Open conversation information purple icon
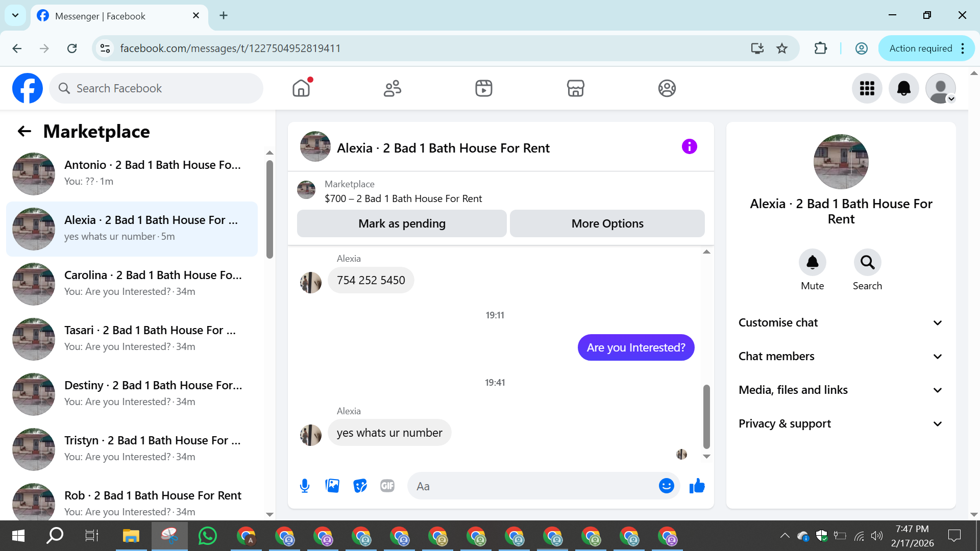The width and height of the screenshot is (980, 551). pyautogui.click(x=689, y=147)
